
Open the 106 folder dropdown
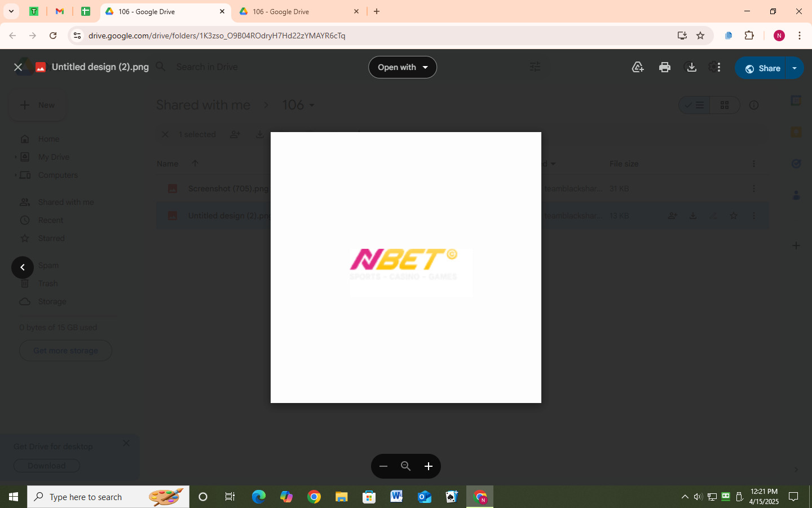coord(298,105)
